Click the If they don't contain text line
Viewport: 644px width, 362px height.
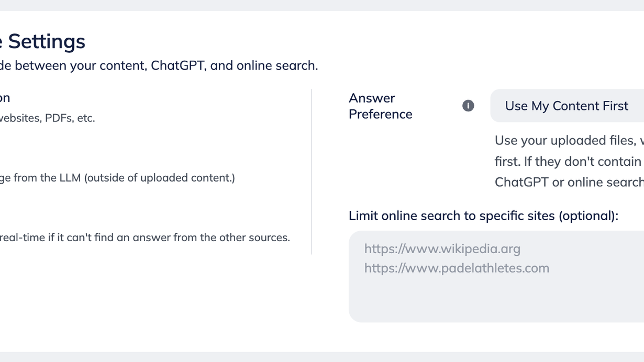pos(569,161)
